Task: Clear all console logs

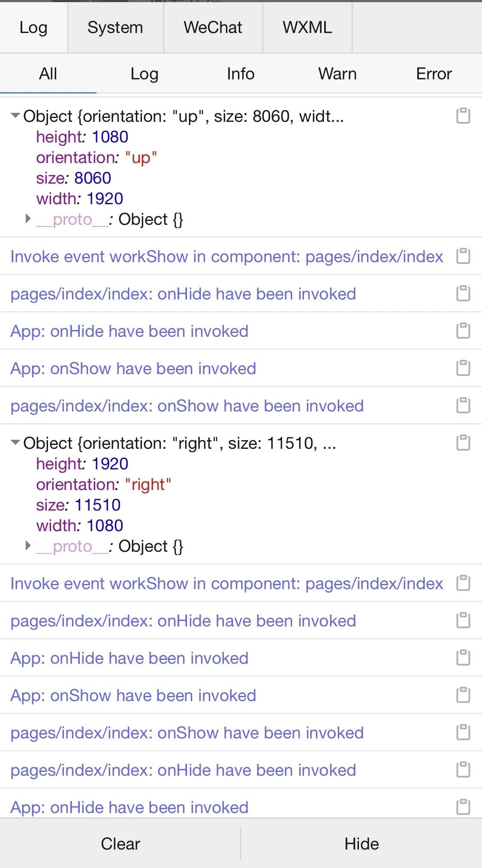Action: (120, 844)
